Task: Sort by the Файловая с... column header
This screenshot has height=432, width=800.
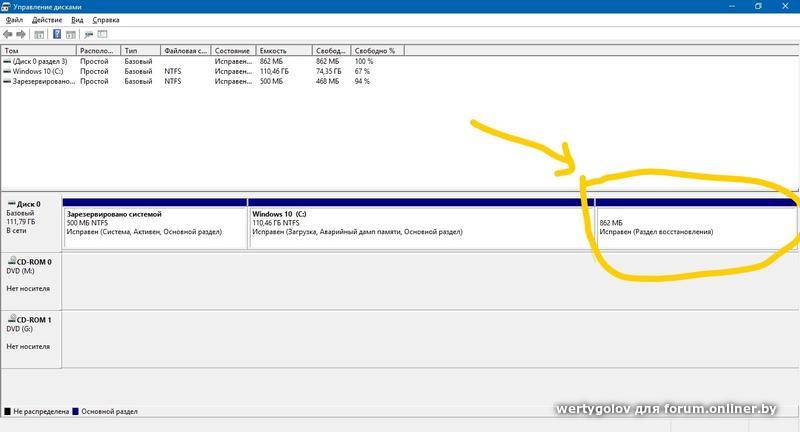Action: 186,50
